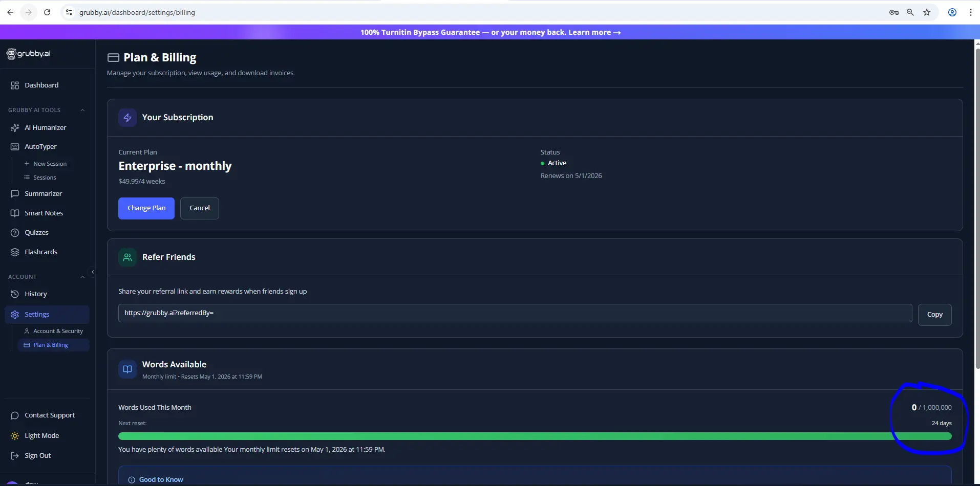Screen dimensions: 980x486
Task: Click the History clock icon
Action: pyautogui.click(x=15, y=294)
